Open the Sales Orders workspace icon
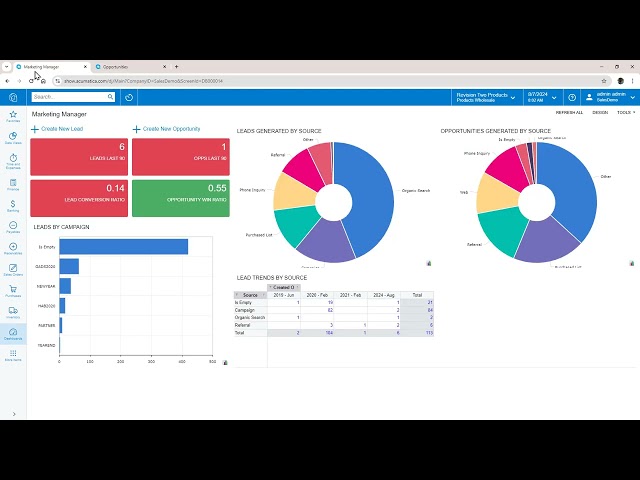This screenshot has height=480, width=640. coord(13,270)
